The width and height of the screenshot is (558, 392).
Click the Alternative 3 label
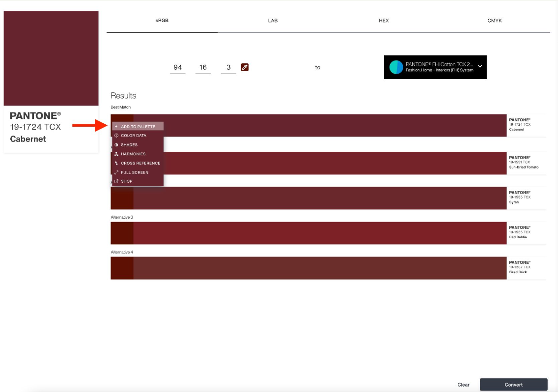point(122,217)
